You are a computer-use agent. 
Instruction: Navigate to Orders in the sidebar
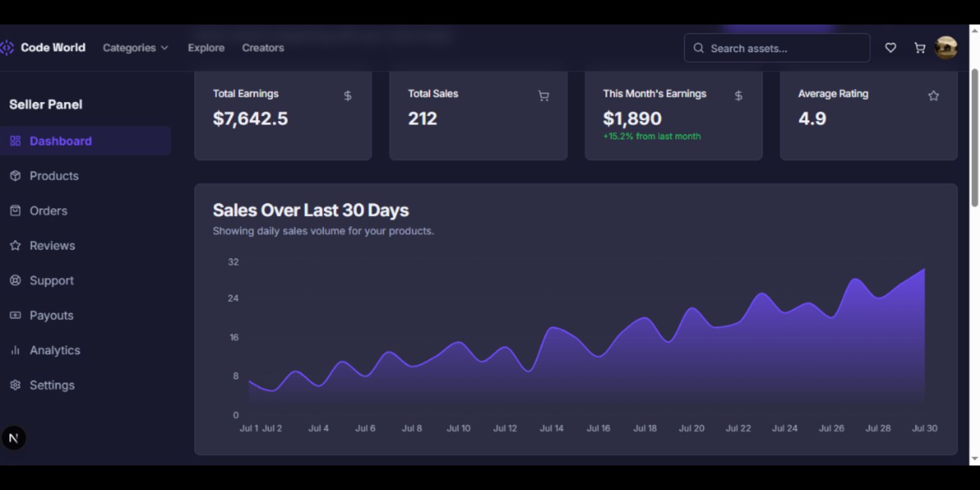pyautogui.click(x=48, y=211)
